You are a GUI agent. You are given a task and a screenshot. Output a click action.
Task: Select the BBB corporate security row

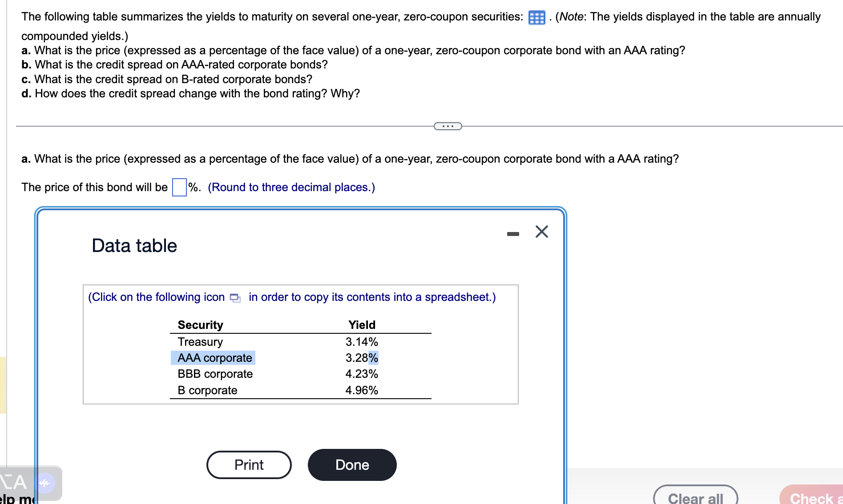[214, 374]
